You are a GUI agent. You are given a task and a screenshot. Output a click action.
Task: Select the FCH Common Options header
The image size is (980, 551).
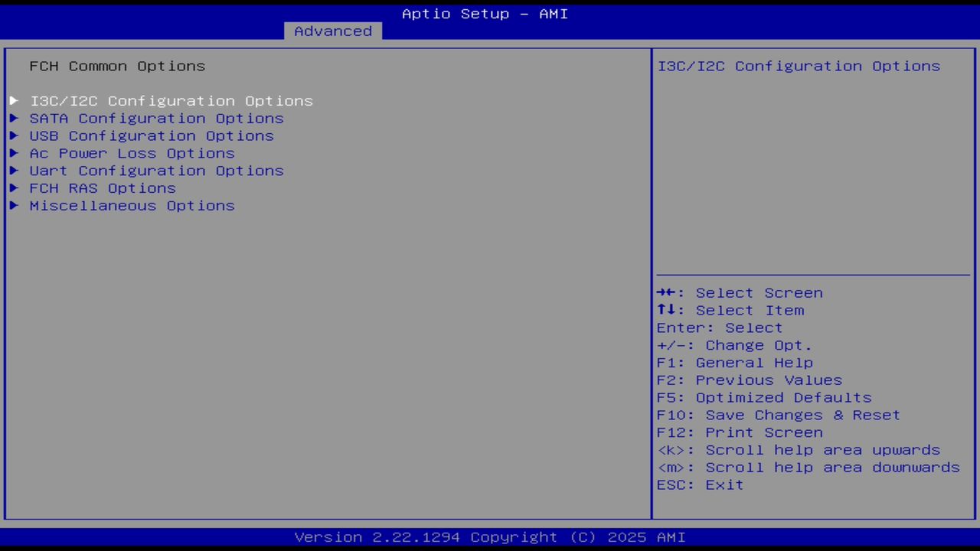pos(117,66)
